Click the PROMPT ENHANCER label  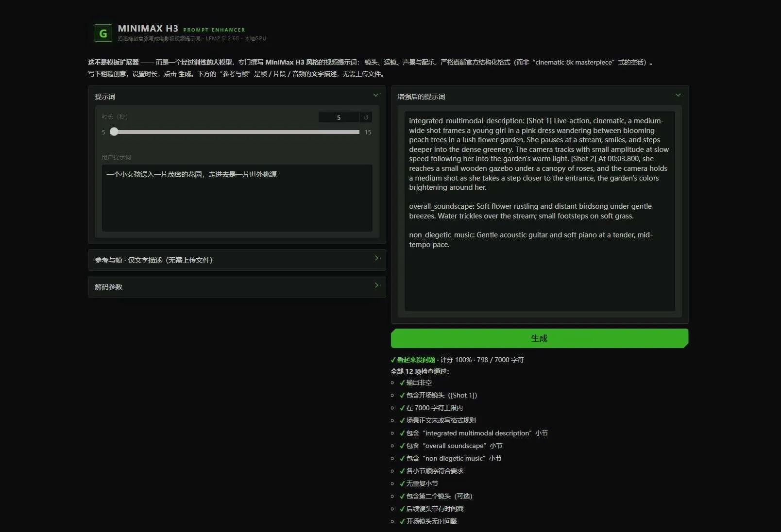pos(214,30)
